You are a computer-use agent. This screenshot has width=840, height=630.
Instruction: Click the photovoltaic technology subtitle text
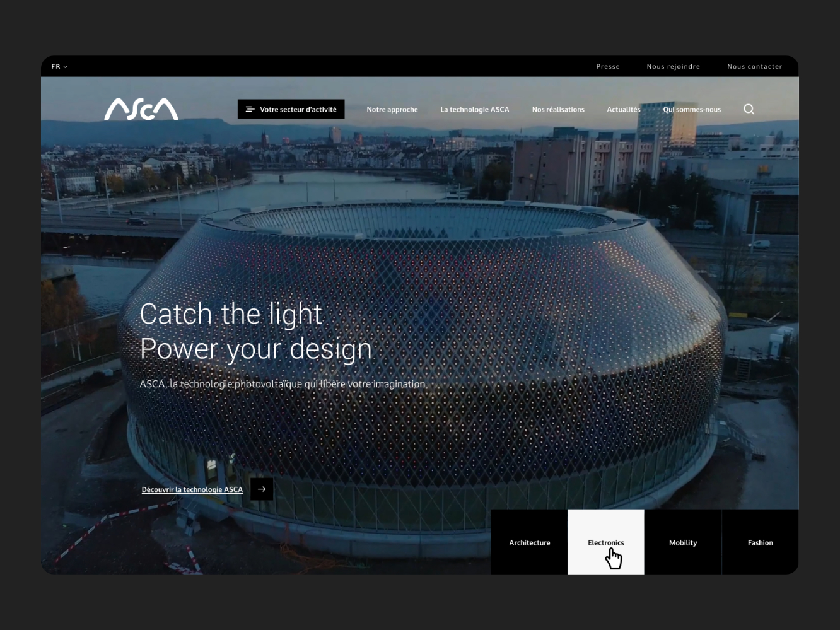[283, 384]
